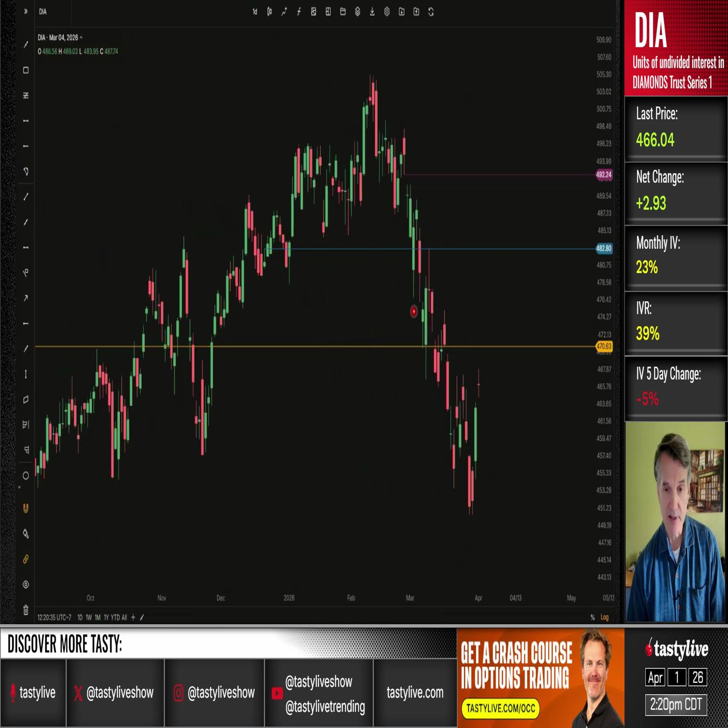Image resolution: width=728 pixels, height=728 pixels.
Task: Select the 1W range tab
Action: pos(89,617)
